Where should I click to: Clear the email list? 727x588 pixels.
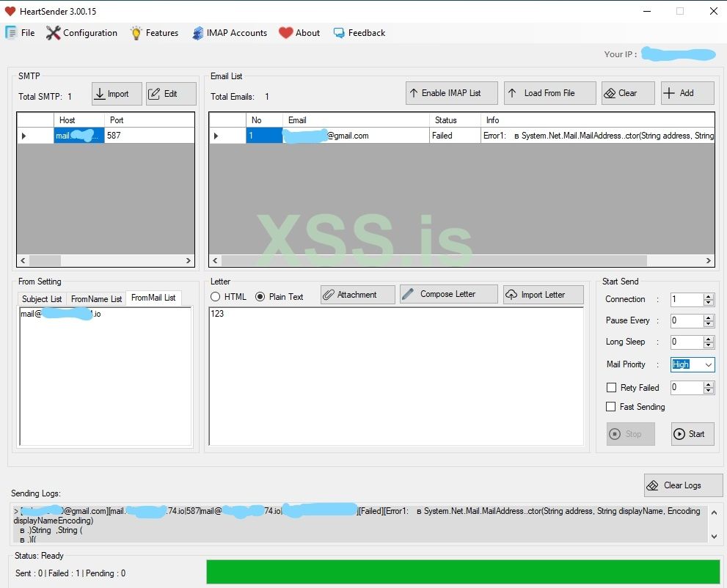(x=628, y=93)
